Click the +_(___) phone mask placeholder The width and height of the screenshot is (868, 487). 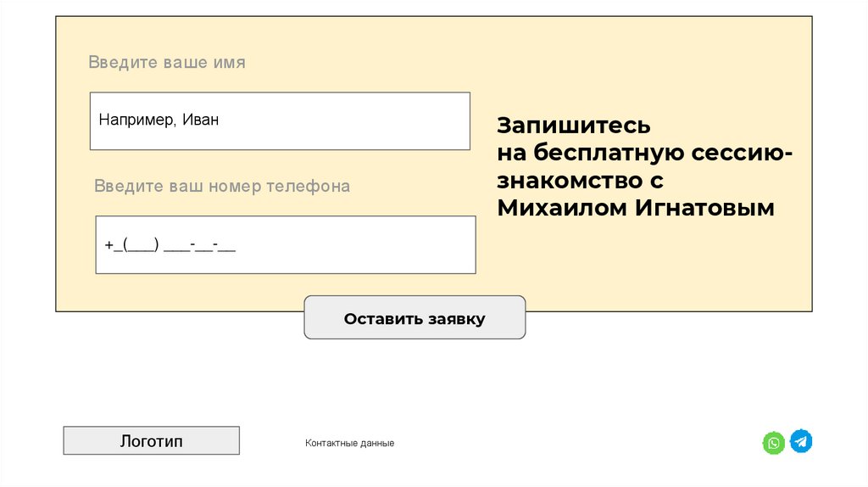[x=170, y=245]
